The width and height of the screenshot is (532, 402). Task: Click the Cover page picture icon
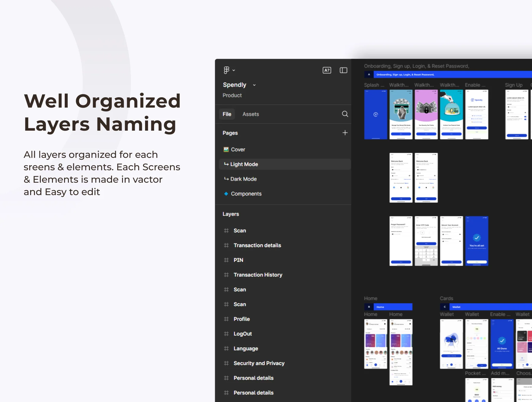point(226,150)
